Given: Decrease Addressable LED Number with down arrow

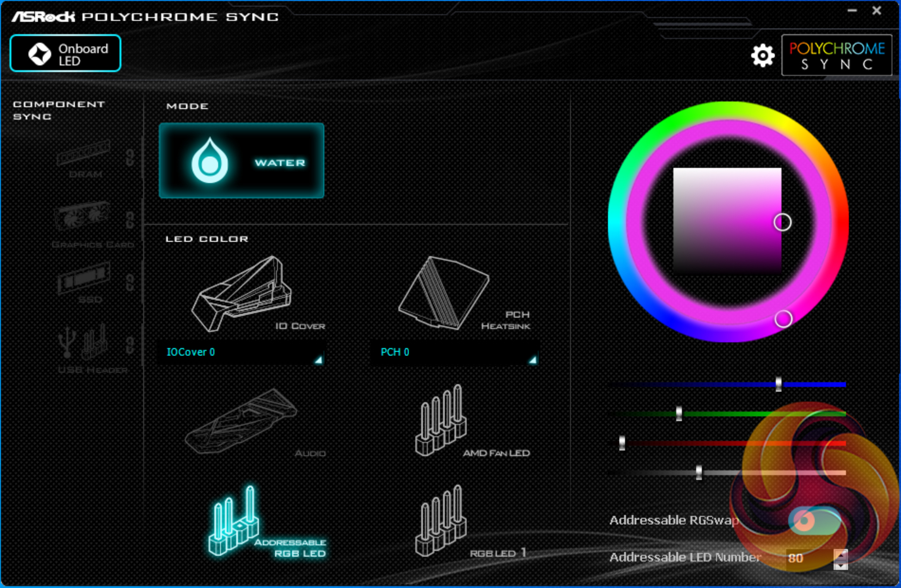Looking at the screenshot, I should click(840, 565).
